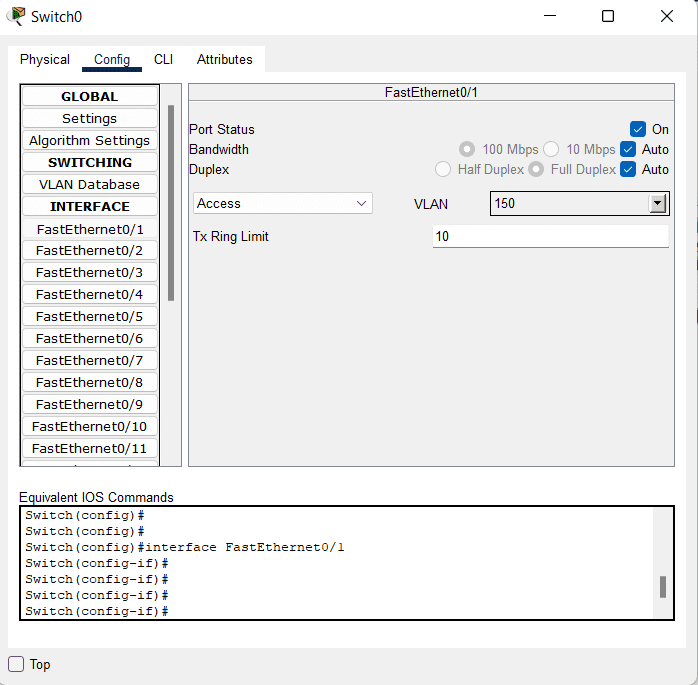Image resolution: width=698 pixels, height=685 pixels.
Task: Click the interface list vertical scrollbar
Action: pyautogui.click(x=171, y=203)
